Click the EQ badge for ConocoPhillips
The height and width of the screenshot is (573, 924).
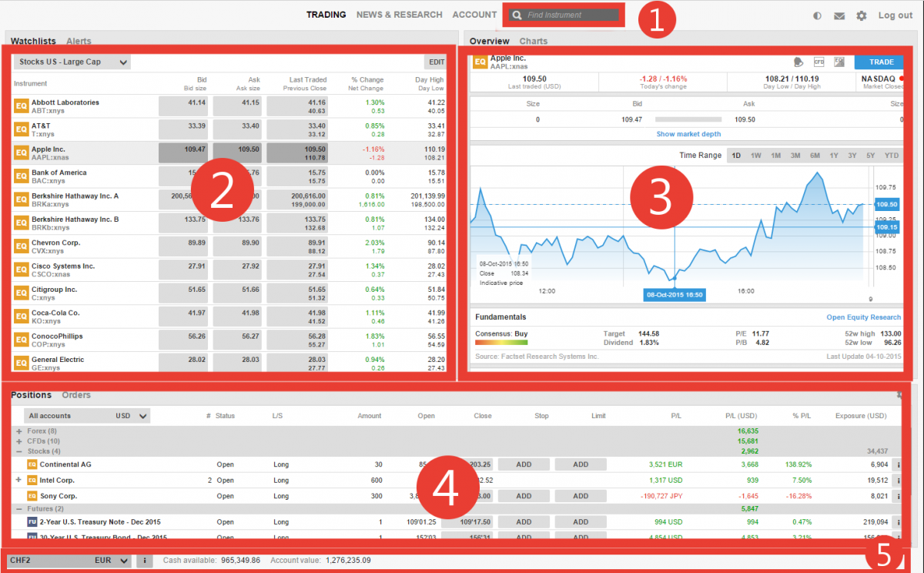[x=21, y=340]
